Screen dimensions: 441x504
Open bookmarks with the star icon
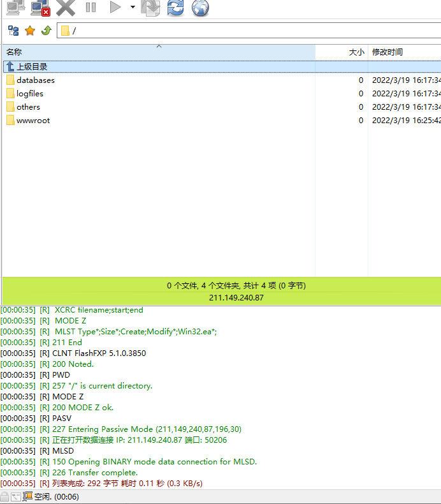pos(30,31)
